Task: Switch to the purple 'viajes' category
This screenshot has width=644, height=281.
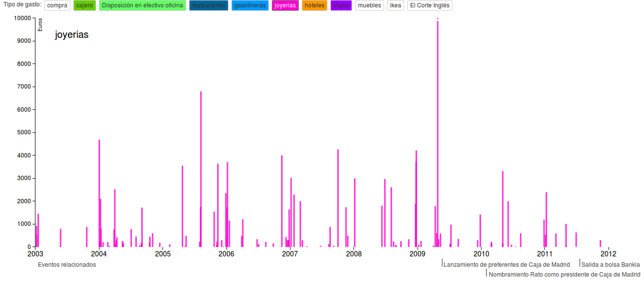Action: [x=341, y=5]
